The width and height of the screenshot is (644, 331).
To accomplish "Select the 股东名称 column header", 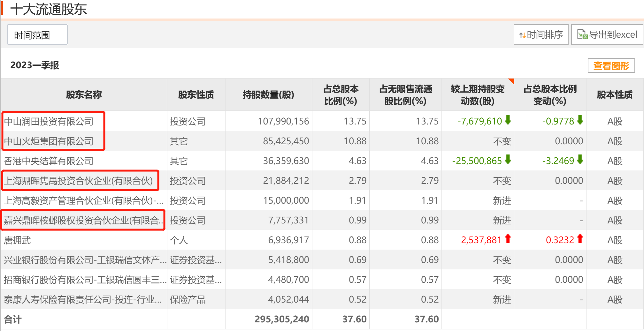I will point(84,94).
